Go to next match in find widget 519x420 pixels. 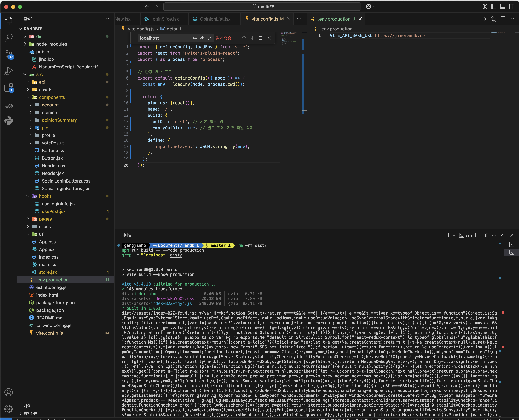point(253,38)
